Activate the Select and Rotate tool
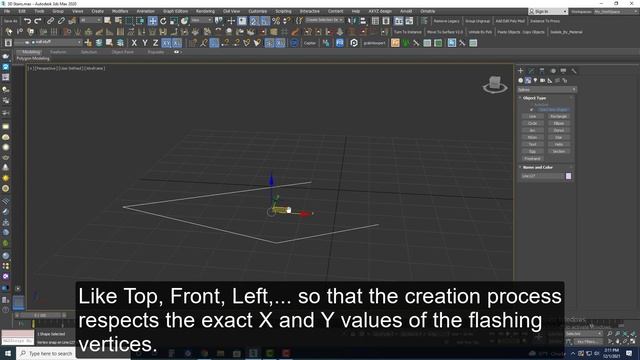The width and height of the screenshot is (640, 360). pyautogui.click(x=163, y=20)
